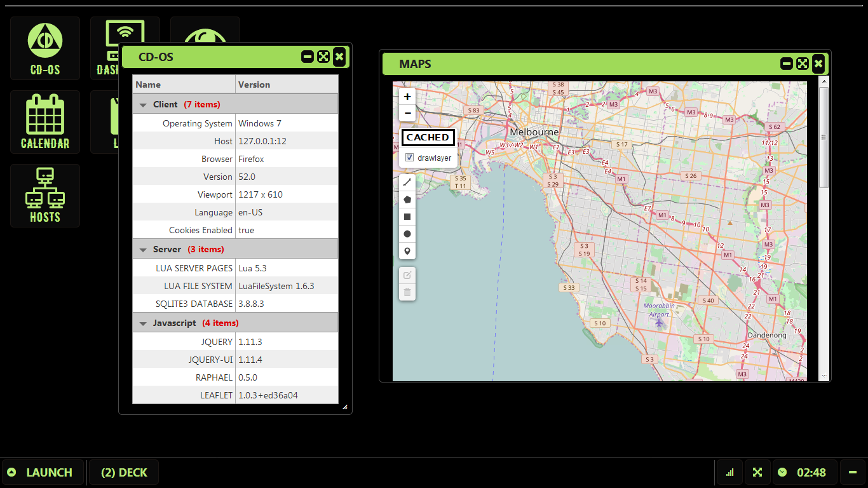Toggle the drawlayer checkbox
The width and height of the screenshot is (868, 488).
410,158
